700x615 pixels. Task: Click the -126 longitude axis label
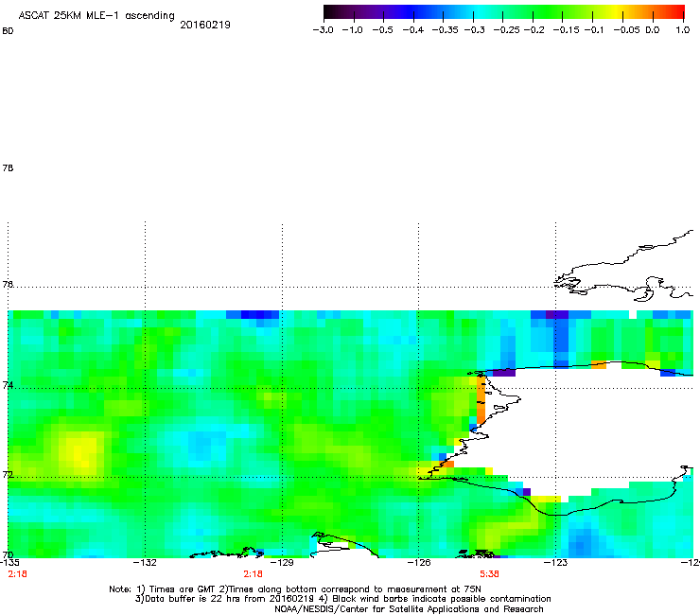[x=419, y=563]
